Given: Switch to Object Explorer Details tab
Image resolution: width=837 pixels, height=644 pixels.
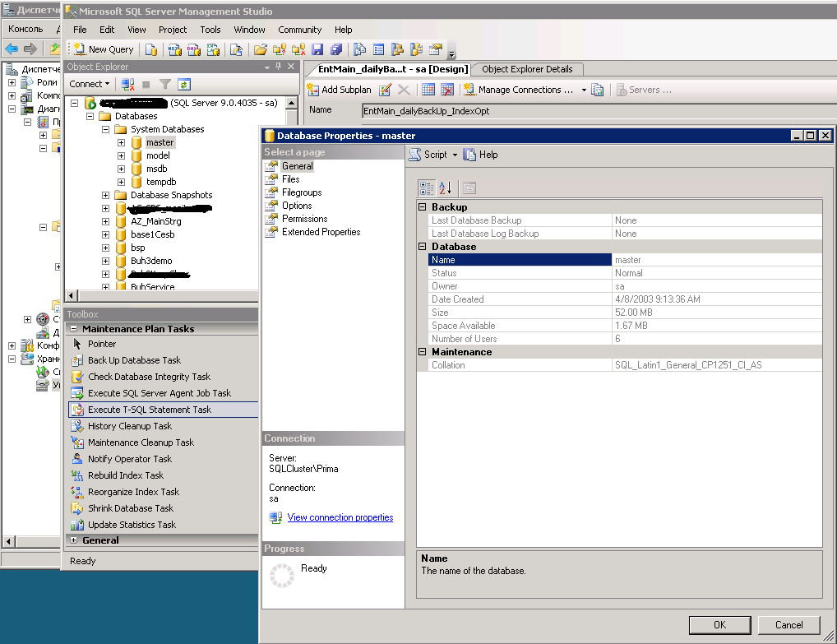Looking at the screenshot, I should coord(526,69).
